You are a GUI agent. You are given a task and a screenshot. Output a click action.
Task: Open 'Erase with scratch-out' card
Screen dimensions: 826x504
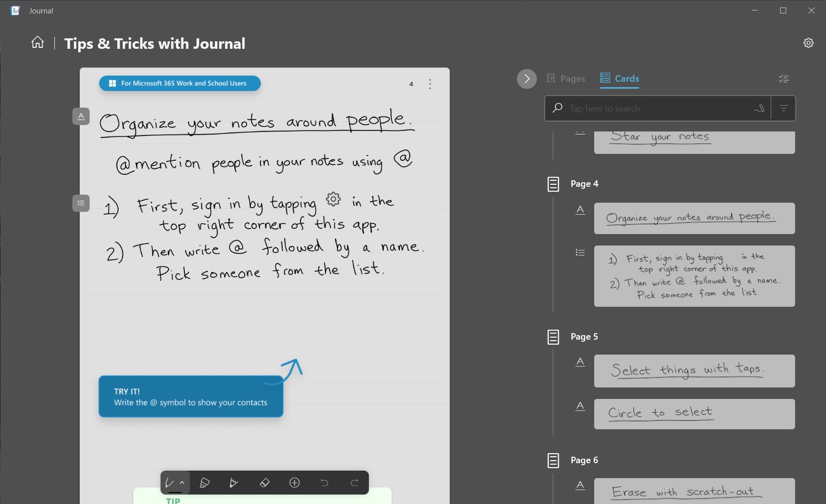click(694, 491)
